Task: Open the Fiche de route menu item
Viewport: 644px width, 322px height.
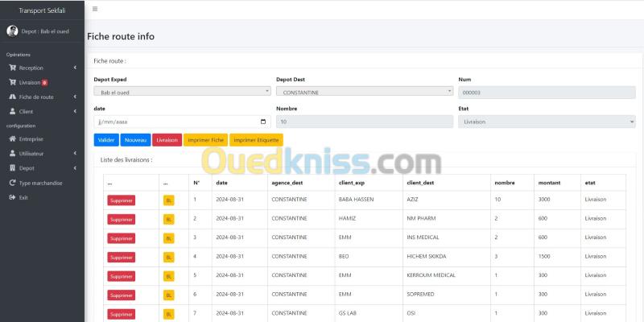Action: pyautogui.click(x=42, y=97)
